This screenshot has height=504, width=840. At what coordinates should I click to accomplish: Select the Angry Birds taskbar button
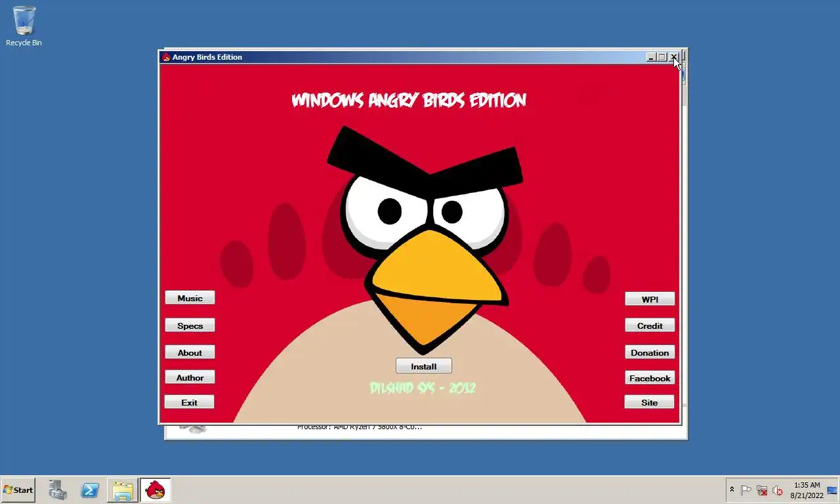coord(155,490)
